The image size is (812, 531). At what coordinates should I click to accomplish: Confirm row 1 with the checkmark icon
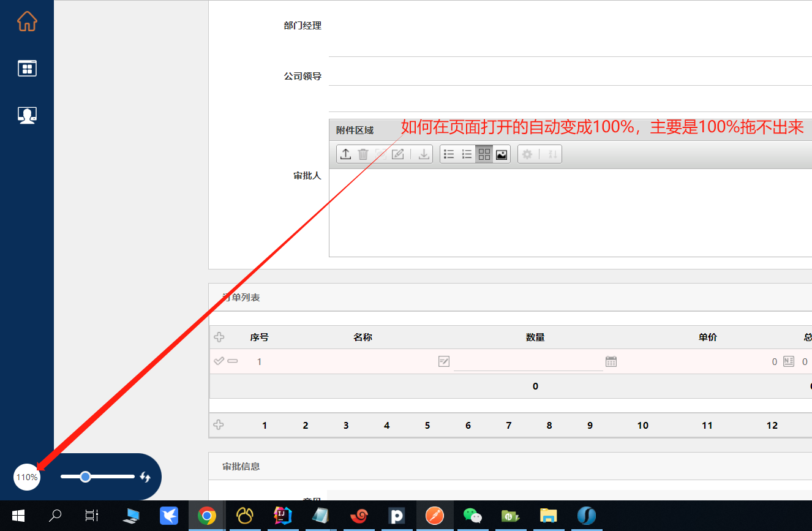tap(219, 361)
